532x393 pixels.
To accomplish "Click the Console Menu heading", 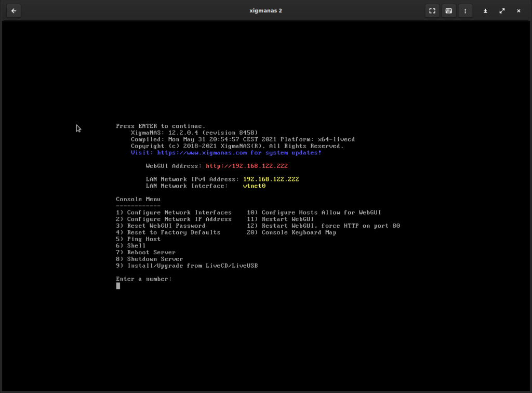I will click(138, 199).
